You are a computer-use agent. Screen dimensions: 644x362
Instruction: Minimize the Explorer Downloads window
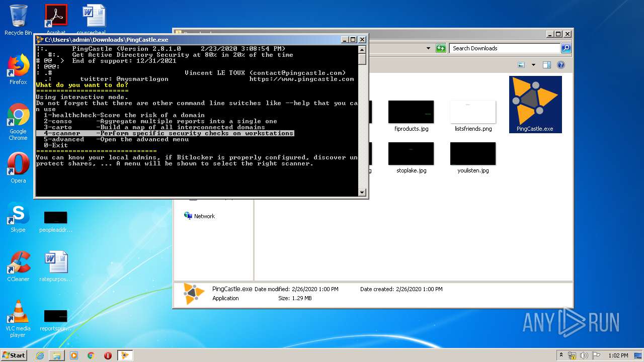click(x=550, y=34)
